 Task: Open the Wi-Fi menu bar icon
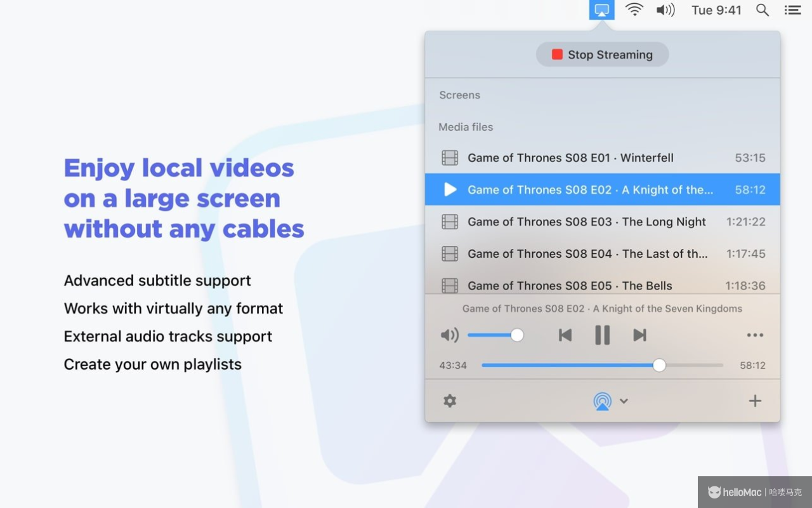634,10
